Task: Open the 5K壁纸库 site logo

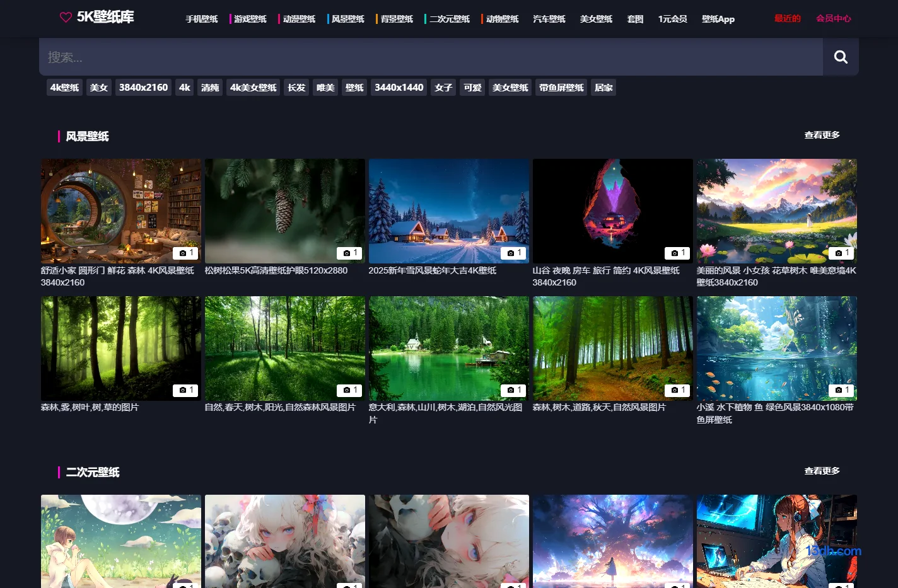Action: pyautogui.click(x=97, y=17)
